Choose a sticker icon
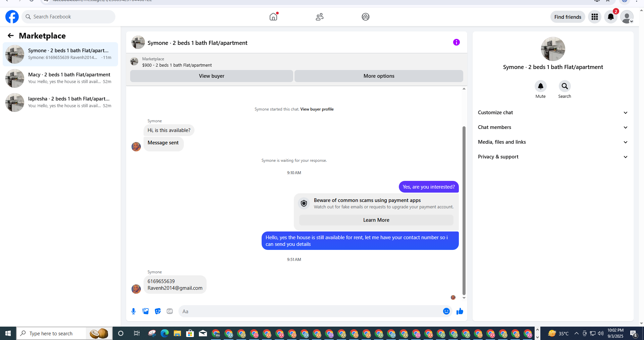This screenshot has height=340, width=644. point(158,311)
